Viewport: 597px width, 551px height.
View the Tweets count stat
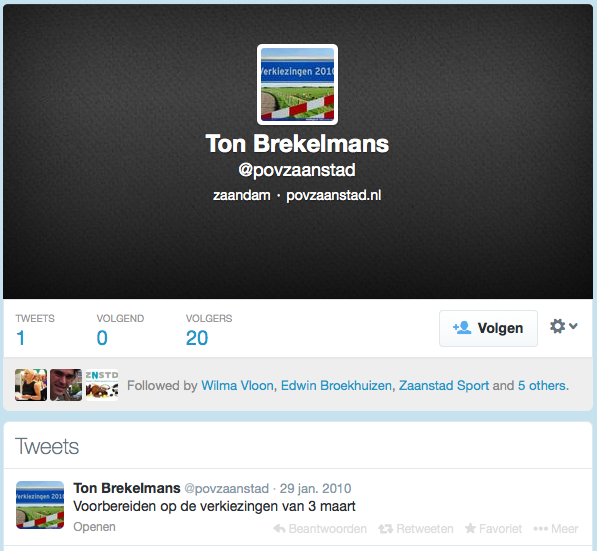(35, 329)
